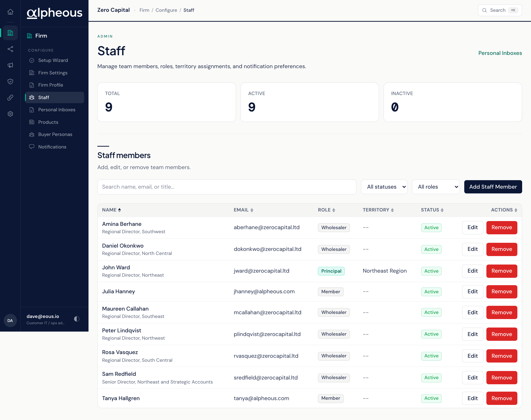Viewport: 531px width, 420px height.
Task: Open Buyer Personas in the sidebar
Action: click(x=54, y=134)
